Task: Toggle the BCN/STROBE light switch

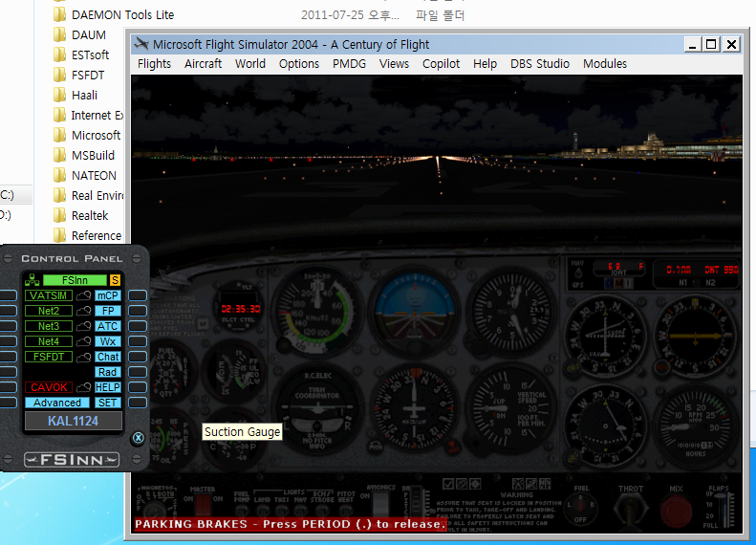Action: click(322, 511)
